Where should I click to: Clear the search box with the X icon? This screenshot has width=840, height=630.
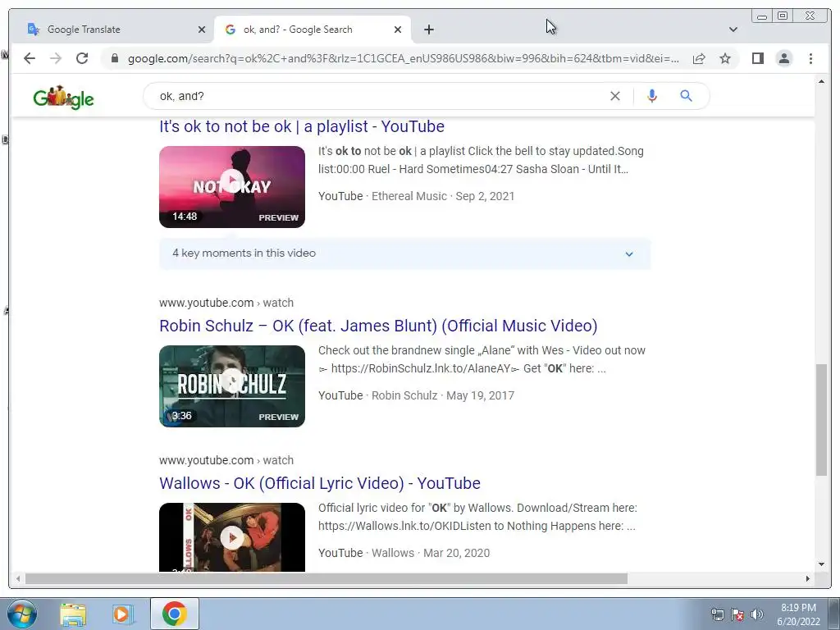coord(615,96)
